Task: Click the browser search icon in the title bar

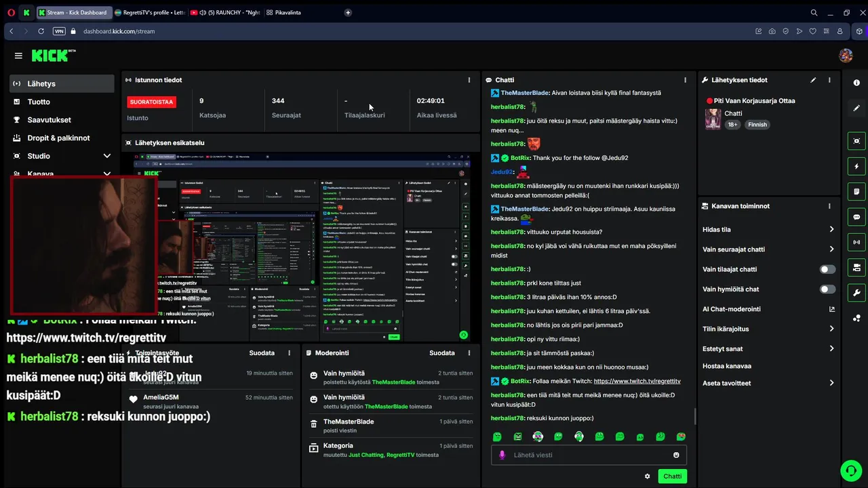Action: (x=814, y=12)
